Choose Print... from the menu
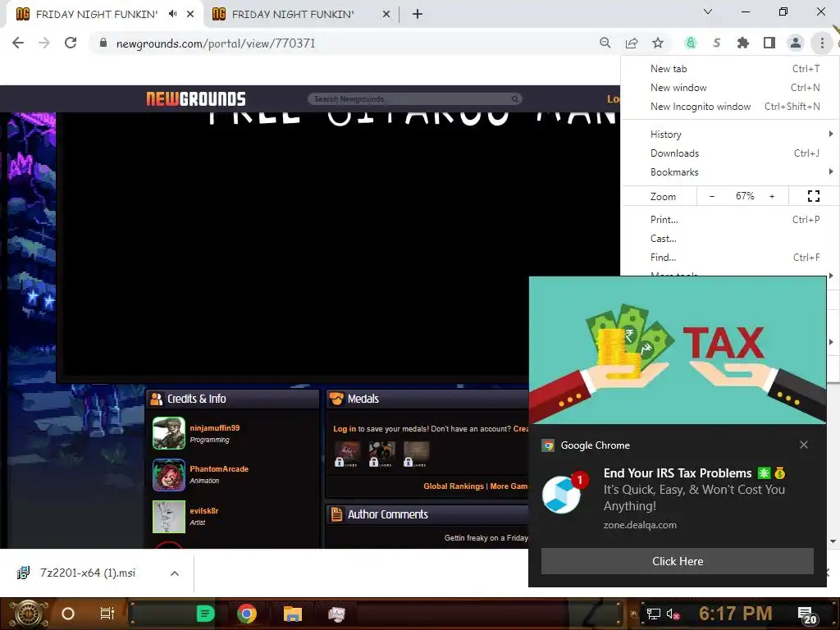 click(x=729, y=220)
